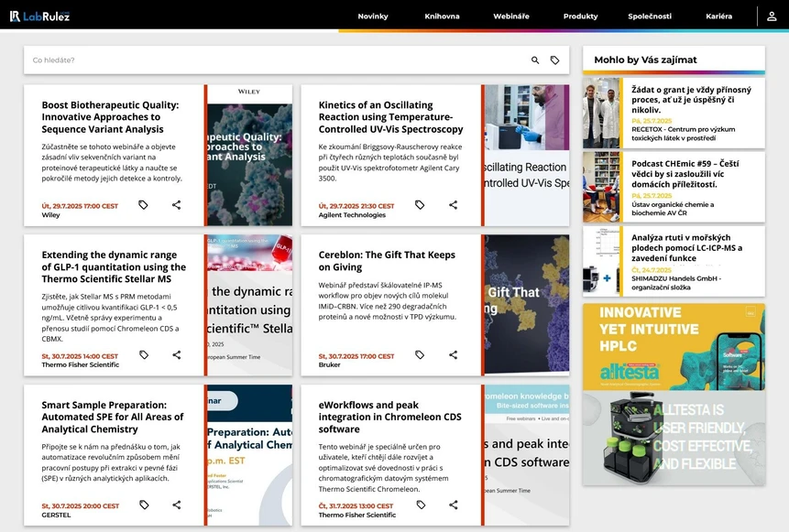Open Extending the dynamic range of GLP-1 title
This screenshot has width=789, height=532.
(114, 267)
